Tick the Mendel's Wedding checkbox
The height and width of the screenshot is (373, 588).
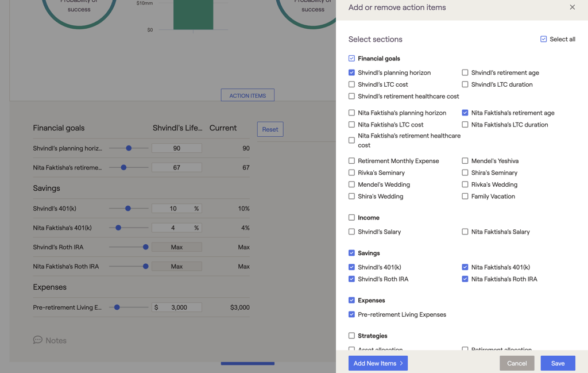pyautogui.click(x=351, y=184)
